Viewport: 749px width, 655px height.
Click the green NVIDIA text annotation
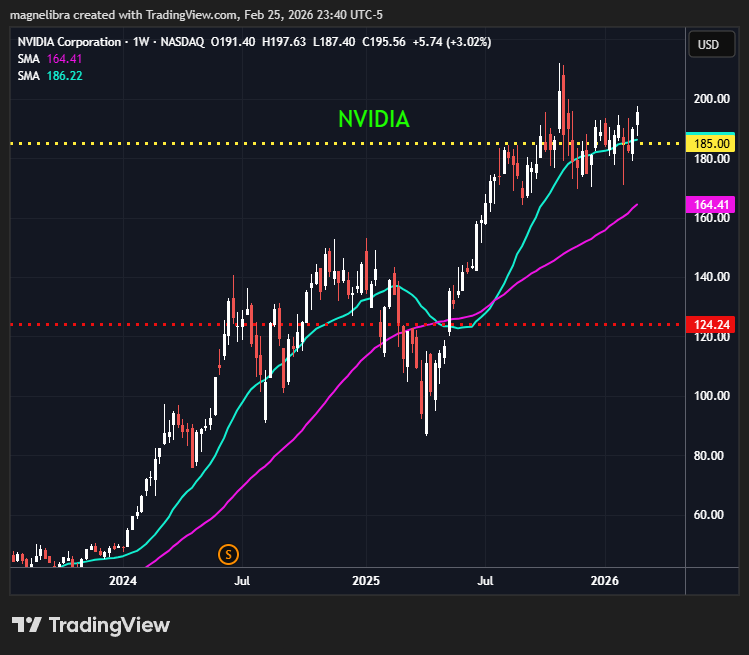coord(374,119)
